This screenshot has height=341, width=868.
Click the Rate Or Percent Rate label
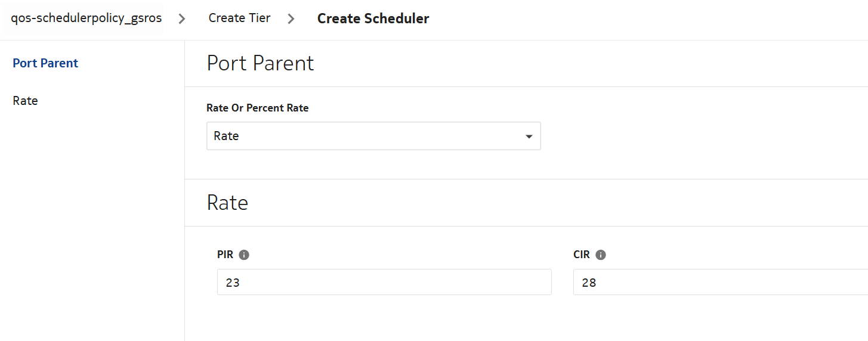(x=257, y=108)
